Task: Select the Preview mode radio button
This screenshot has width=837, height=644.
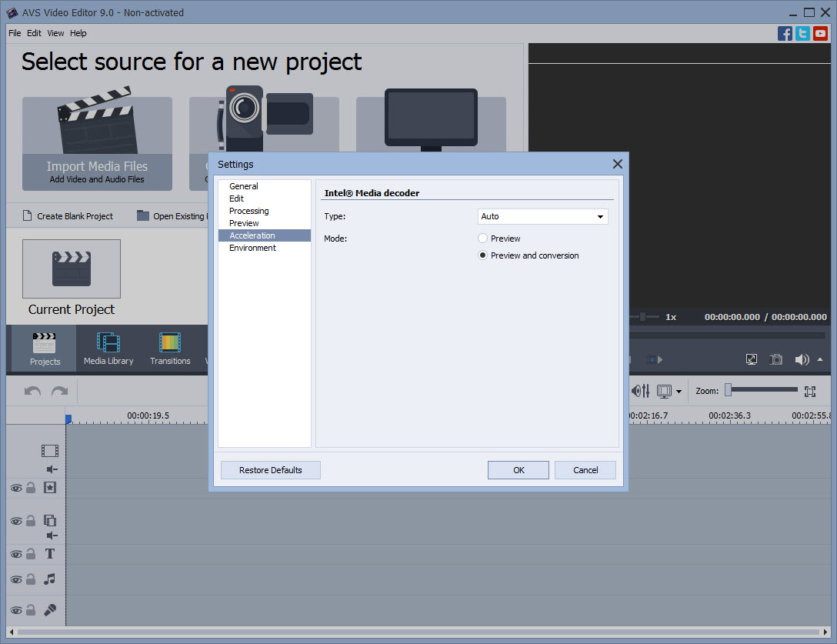Action: click(483, 239)
